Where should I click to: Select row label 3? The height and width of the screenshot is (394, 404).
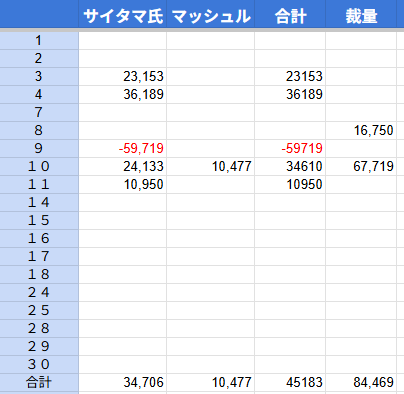(39, 77)
